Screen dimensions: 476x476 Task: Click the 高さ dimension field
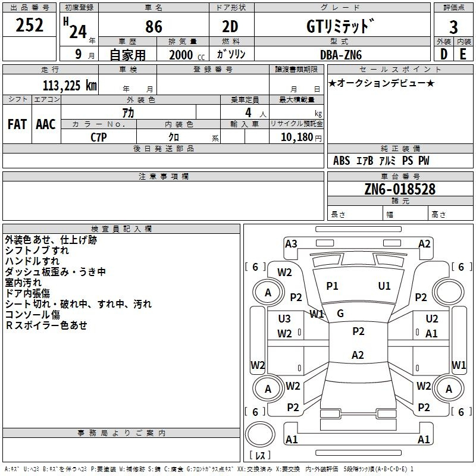pyautogui.click(x=450, y=214)
